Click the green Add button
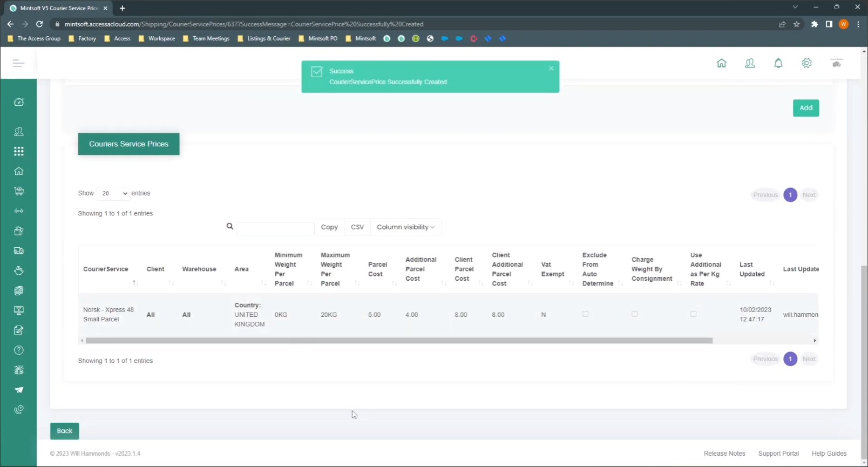This screenshot has height=467, width=868. click(805, 108)
